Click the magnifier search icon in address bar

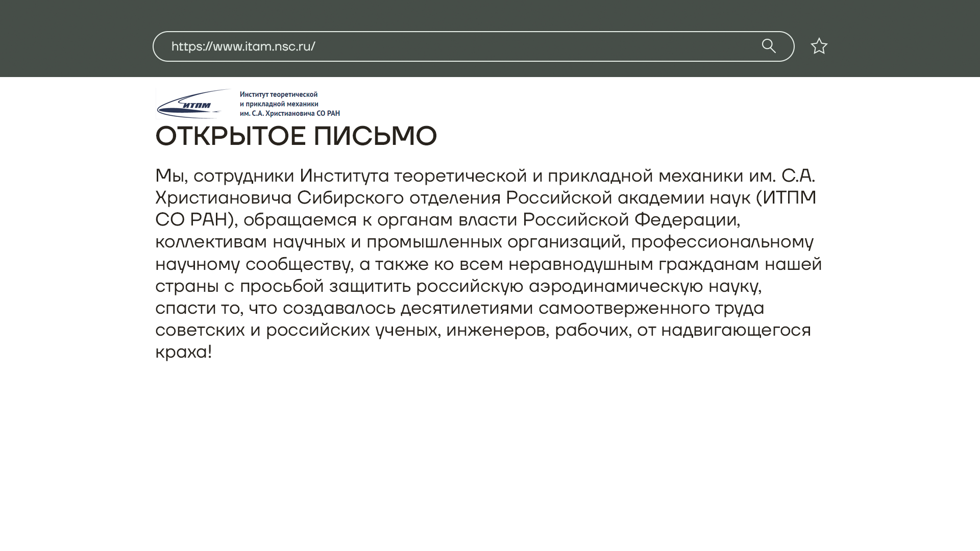click(769, 46)
